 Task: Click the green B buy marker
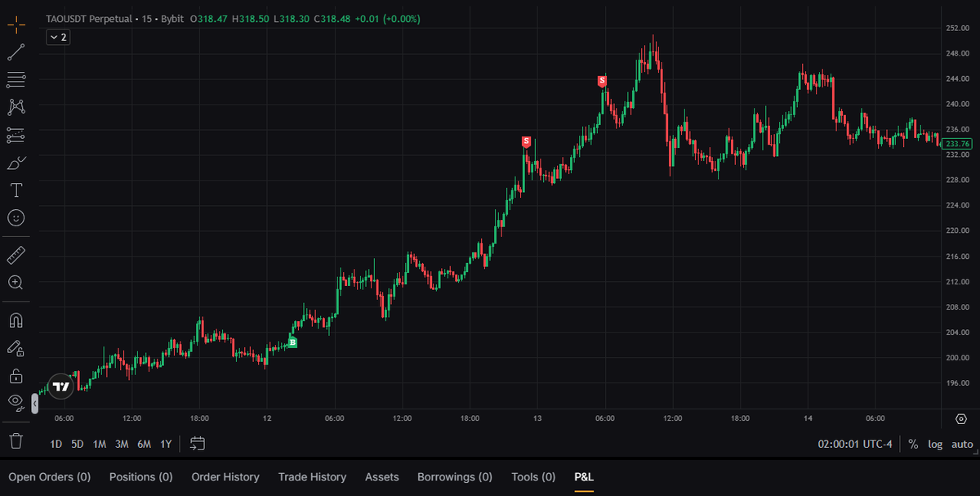(x=292, y=342)
